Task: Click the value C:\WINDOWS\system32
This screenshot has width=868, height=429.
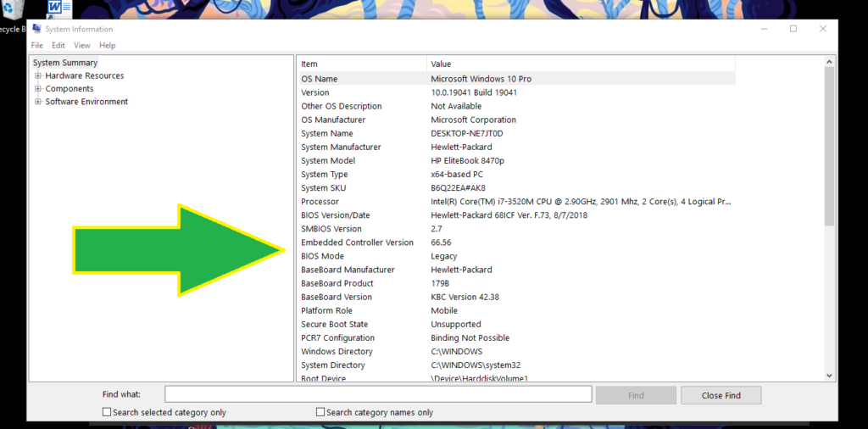Action: tap(476, 365)
